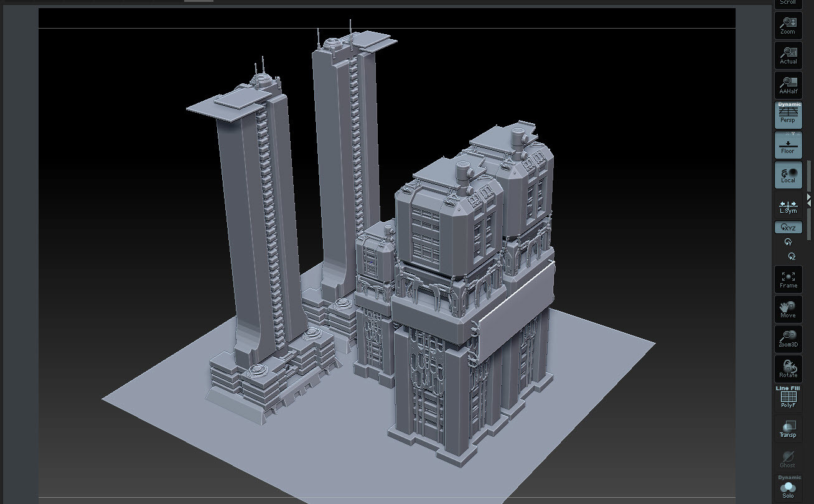Image resolution: width=814 pixels, height=504 pixels.
Task: Enable XYZ free rotation mode
Action: [x=788, y=228]
